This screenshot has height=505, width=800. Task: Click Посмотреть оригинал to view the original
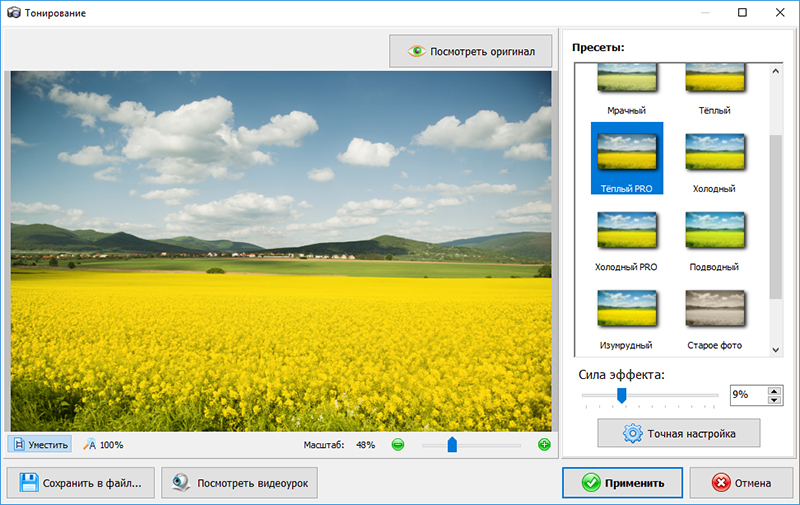pos(470,52)
